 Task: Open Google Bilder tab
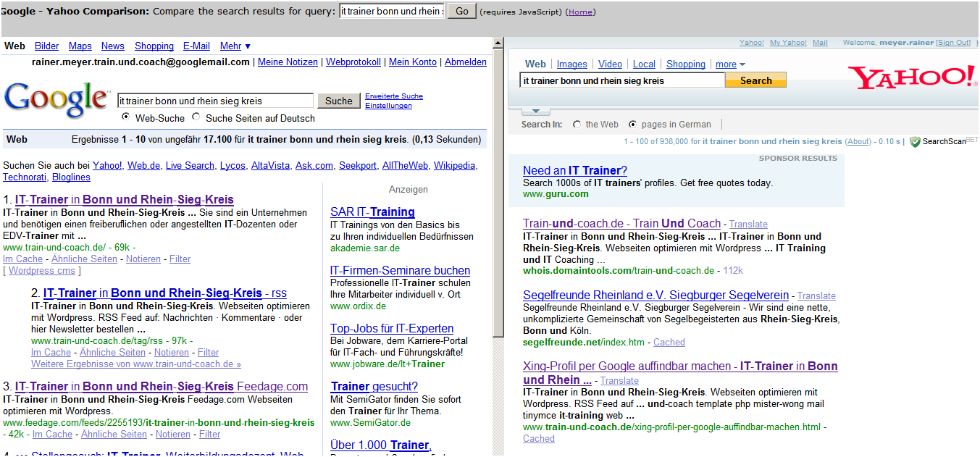click(x=47, y=46)
